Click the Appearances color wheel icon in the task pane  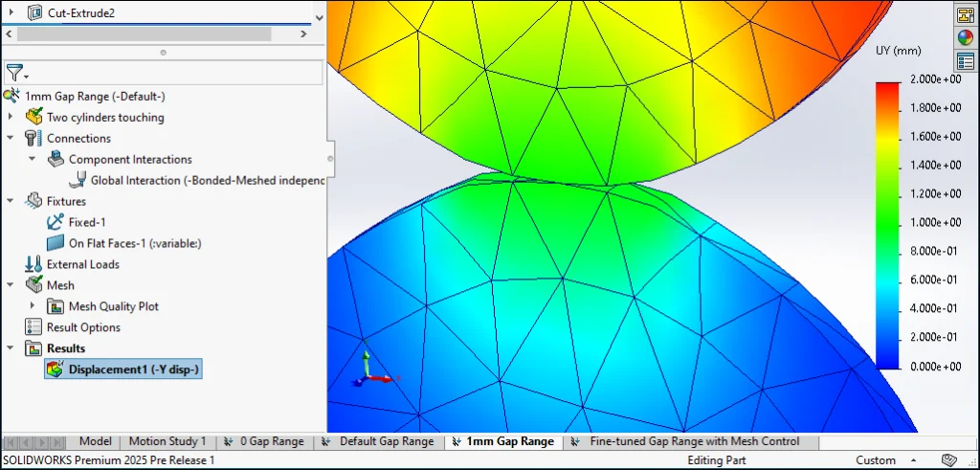point(965,37)
